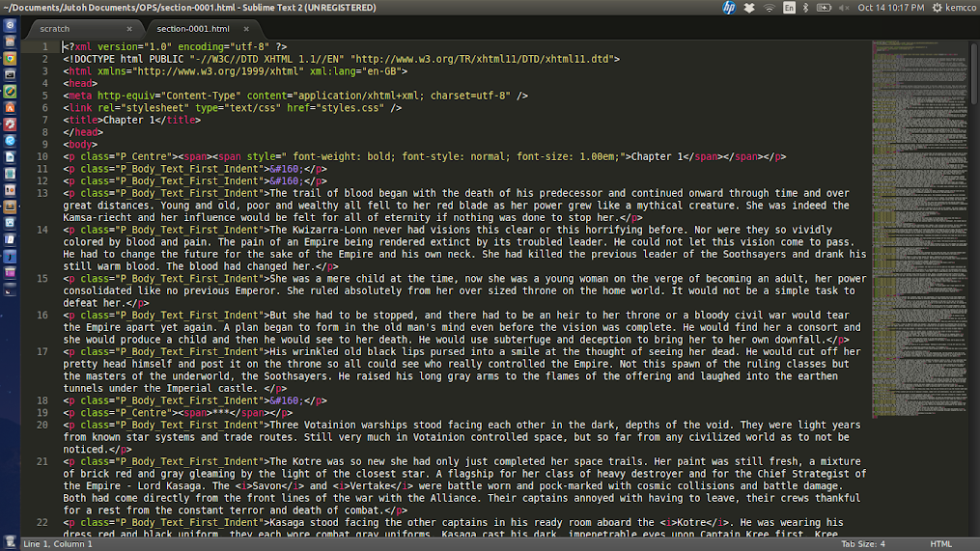Click line number 13 in the gutter
The height and width of the screenshot is (551, 980).
(x=42, y=193)
